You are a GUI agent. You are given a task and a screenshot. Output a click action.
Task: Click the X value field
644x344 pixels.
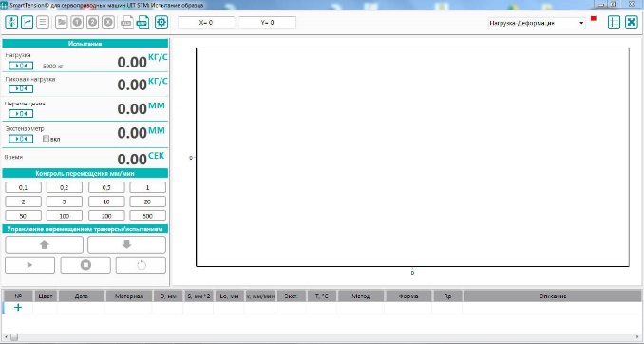[206, 23]
